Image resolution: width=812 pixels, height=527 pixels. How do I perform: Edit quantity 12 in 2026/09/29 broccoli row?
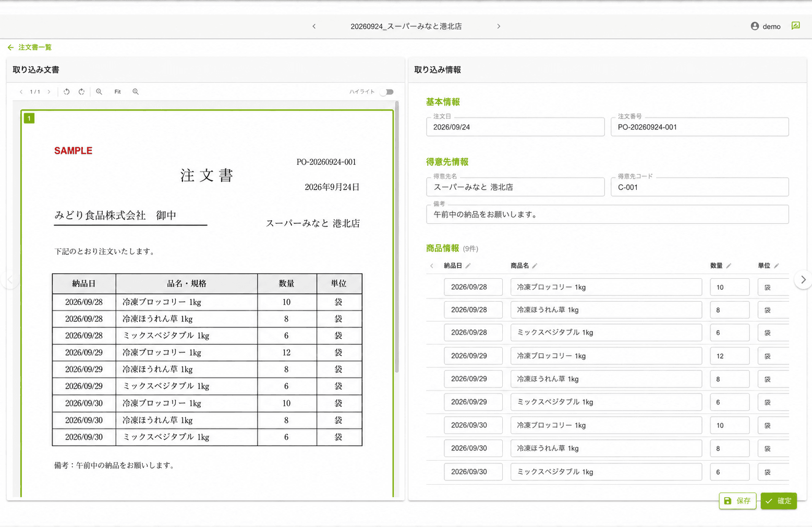click(730, 356)
